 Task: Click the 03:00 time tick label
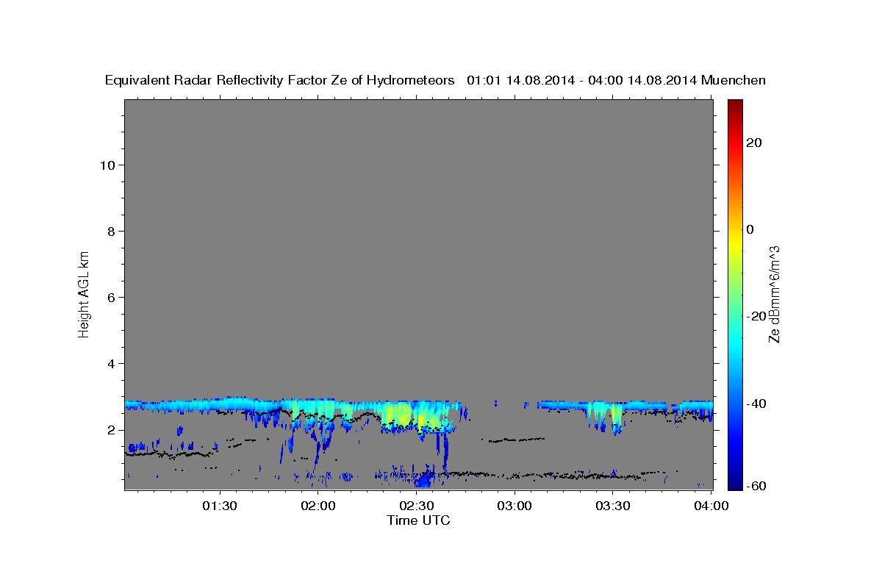(514, 506)
